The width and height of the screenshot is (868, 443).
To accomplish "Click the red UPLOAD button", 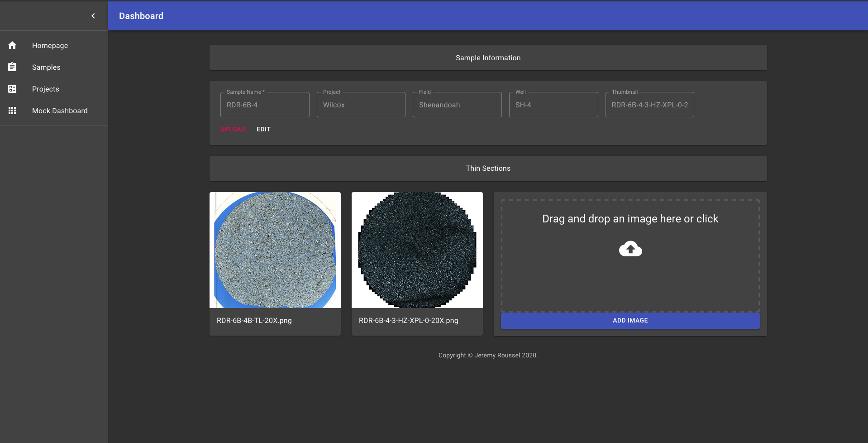I will click(x=233, y=129).
